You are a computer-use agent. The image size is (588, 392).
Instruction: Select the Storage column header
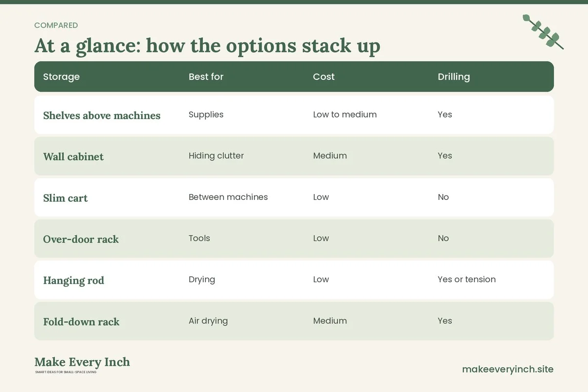[x=61, y=76]
